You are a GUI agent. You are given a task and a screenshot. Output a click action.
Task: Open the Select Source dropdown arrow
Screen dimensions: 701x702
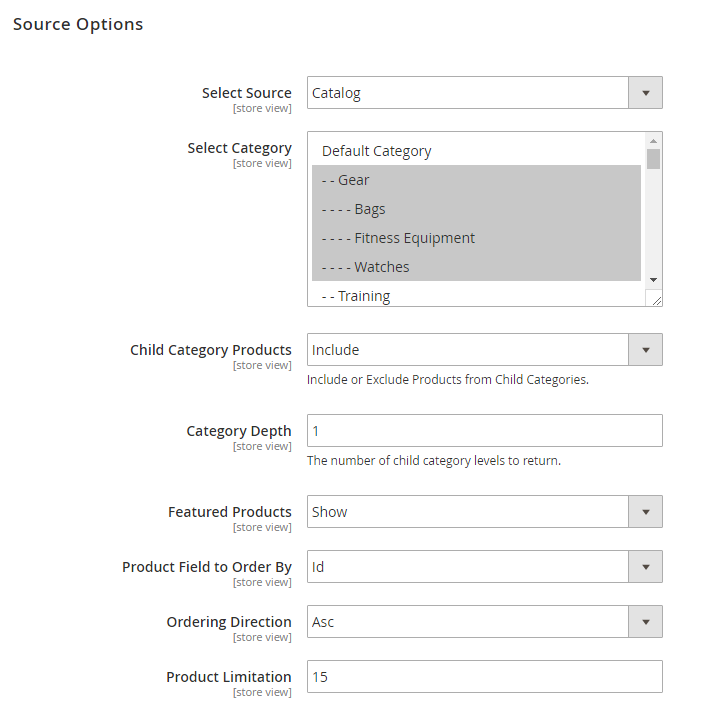click(x=645, y=93)
